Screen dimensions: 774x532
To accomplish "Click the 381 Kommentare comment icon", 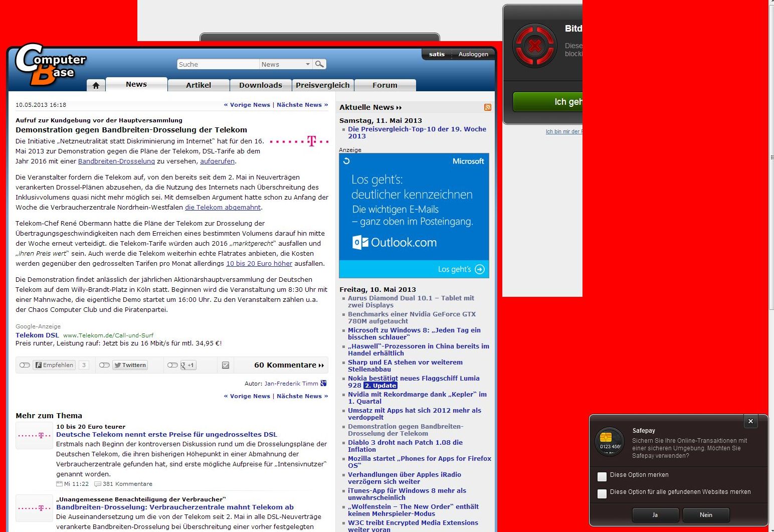I will pyautogui.click(x=98, y=484).
